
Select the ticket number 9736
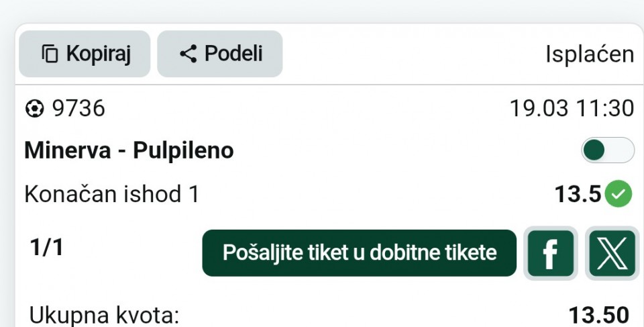click(78, 108)
